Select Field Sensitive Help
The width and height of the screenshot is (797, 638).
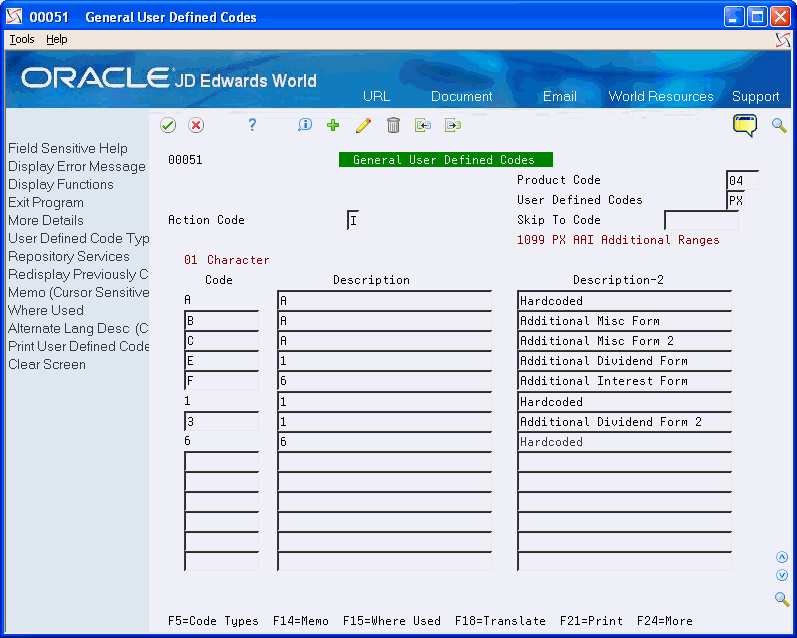(68, 148)
